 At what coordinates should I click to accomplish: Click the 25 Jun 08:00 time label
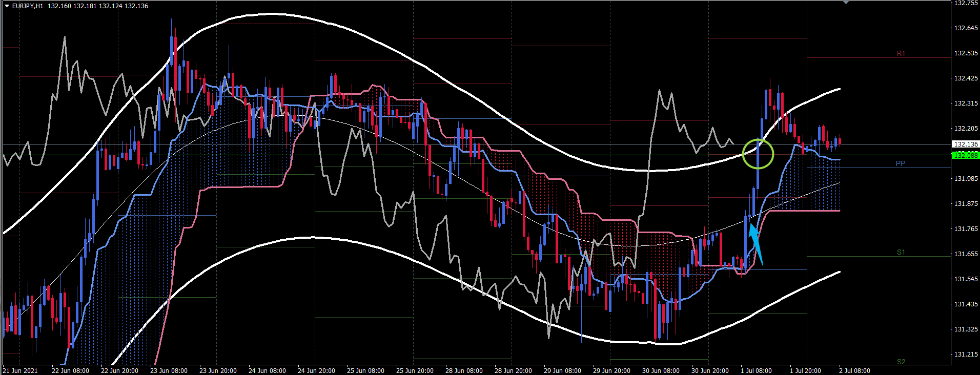(x=365, y=370)
